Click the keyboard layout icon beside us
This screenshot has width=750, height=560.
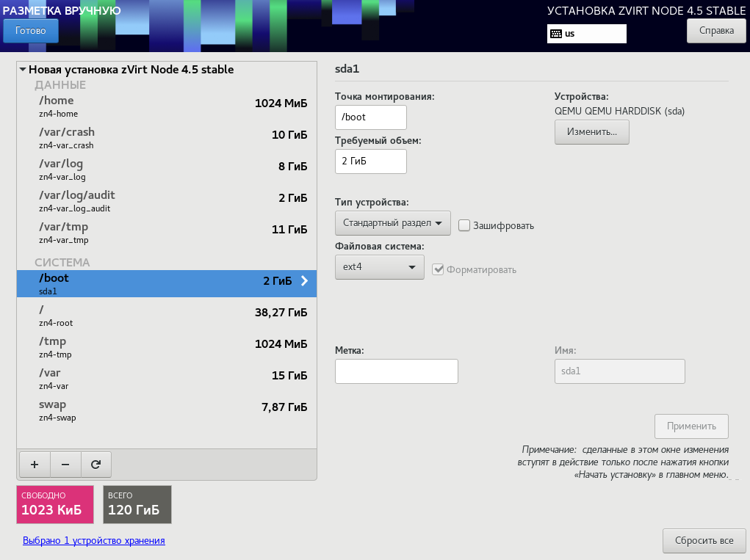(556, 34)
